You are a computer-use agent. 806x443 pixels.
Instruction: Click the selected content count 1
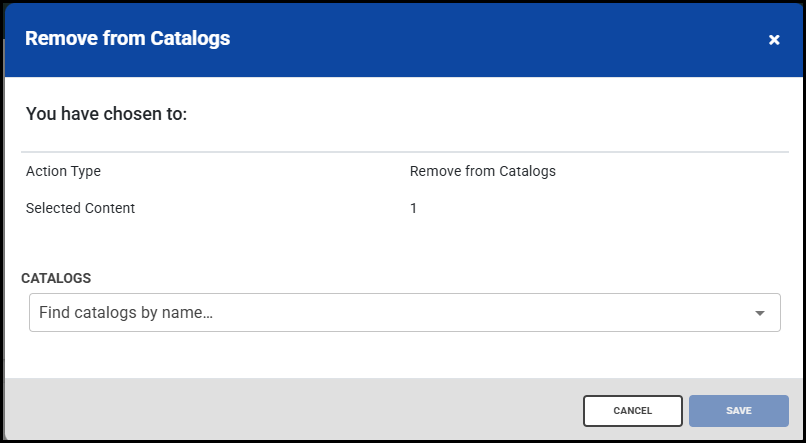tap(413, 209)
